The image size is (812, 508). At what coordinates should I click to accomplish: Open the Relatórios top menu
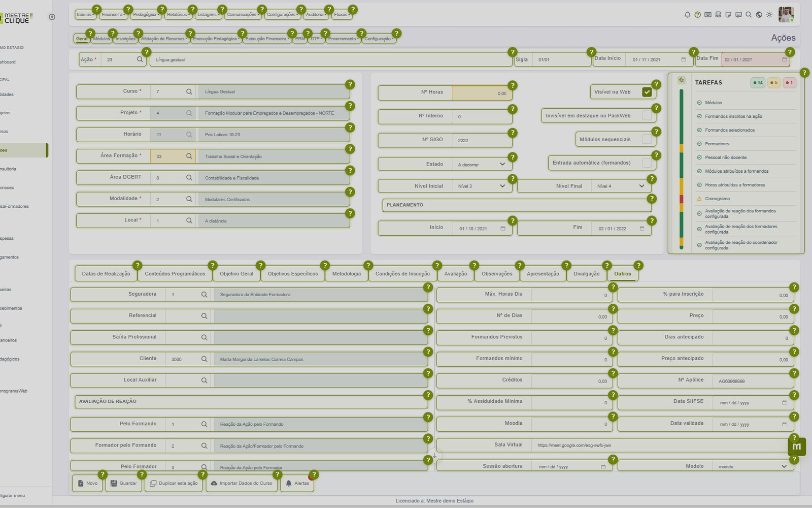pos(178,15)
